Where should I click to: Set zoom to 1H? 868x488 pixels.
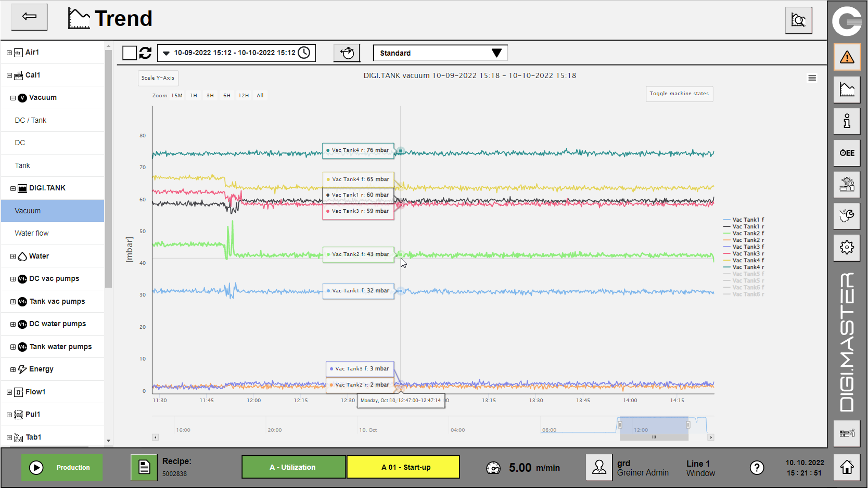194,96
